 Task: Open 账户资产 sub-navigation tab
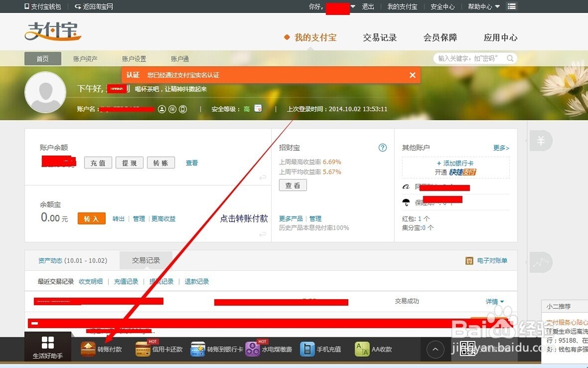(x=85, y=58)
